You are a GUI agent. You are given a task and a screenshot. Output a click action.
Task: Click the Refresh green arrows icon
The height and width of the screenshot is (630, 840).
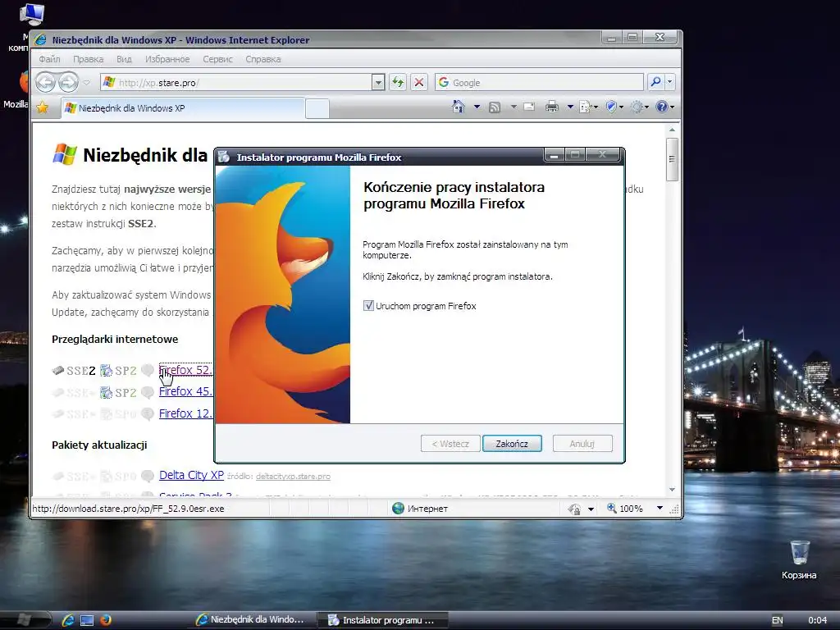click(398, 83)
